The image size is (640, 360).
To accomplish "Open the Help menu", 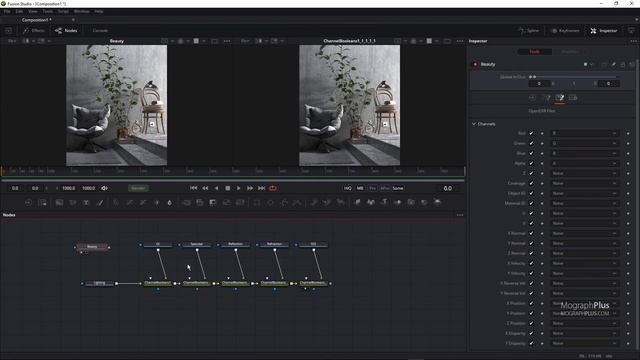I will click(99, 11).
